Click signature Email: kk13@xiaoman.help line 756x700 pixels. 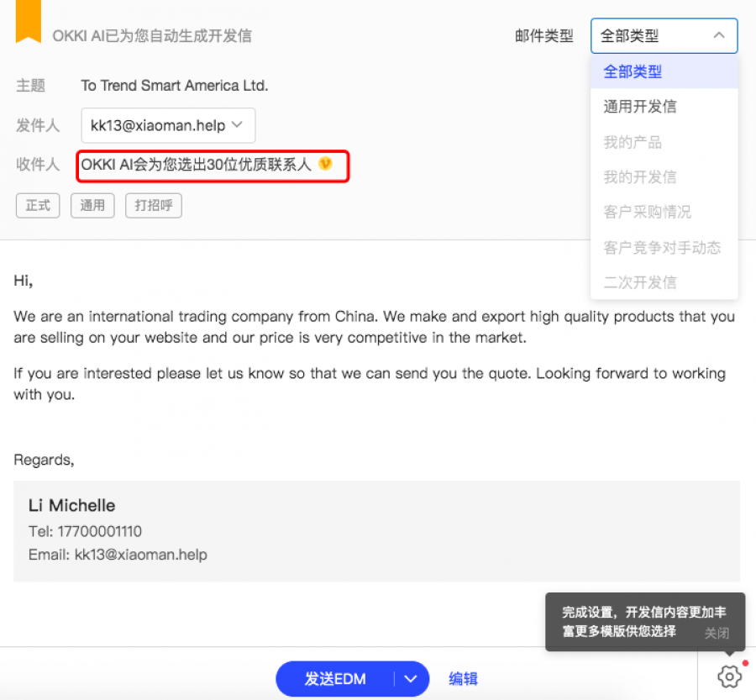click(118, 555)
